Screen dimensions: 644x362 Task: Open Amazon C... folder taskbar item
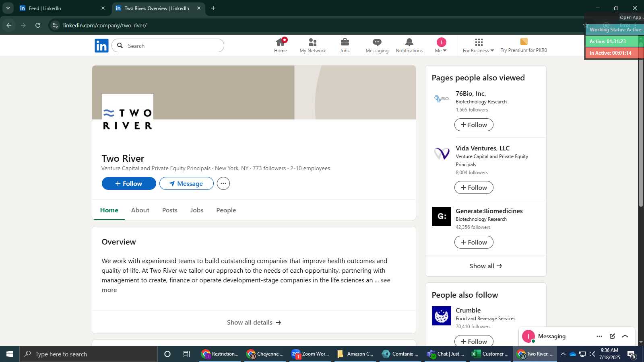click(x=355, y=354)
